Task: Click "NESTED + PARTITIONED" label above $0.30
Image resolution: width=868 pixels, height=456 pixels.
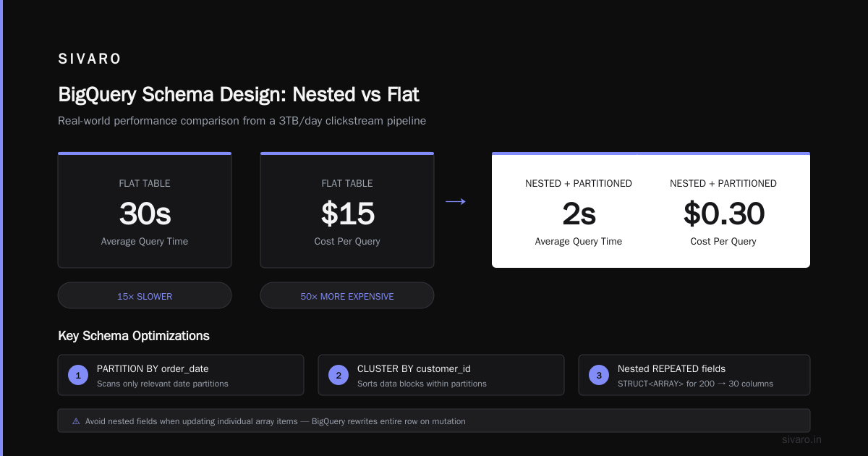Action: click(723, 184)
